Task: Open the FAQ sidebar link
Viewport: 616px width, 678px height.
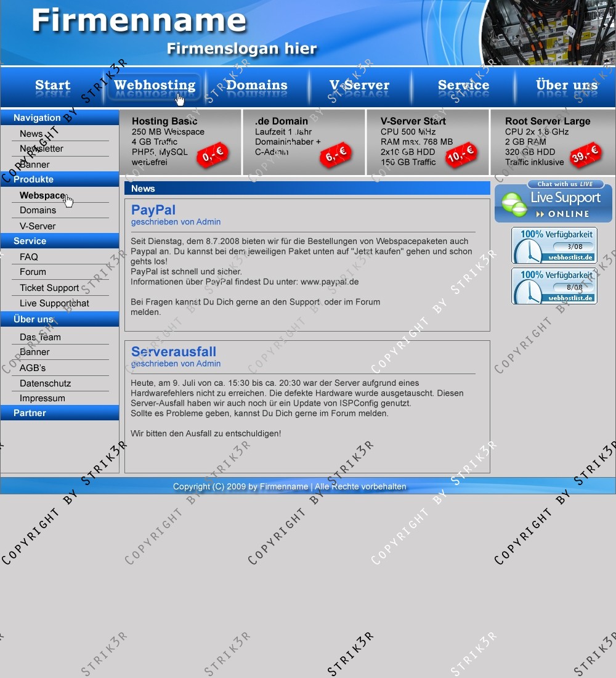Action: (29, 257)
